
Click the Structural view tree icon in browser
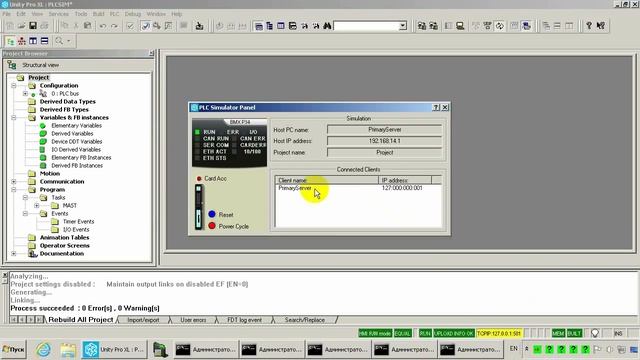click(x=11, y=65)
